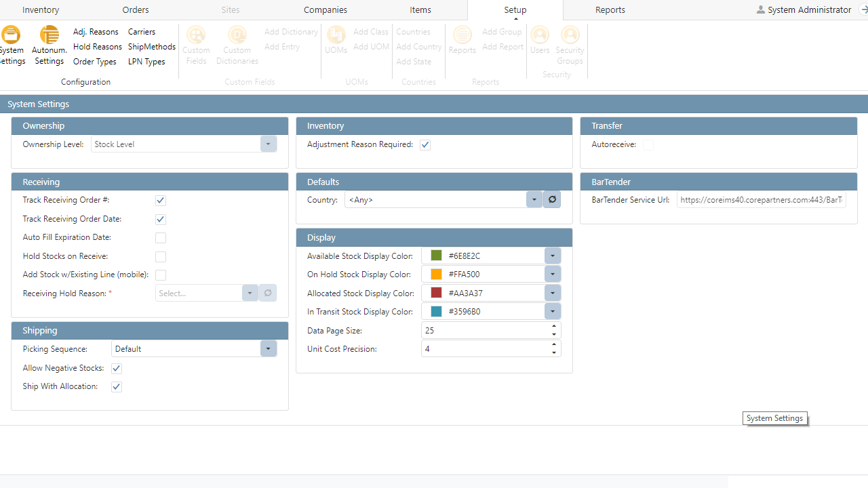The width and height of the screenshot is (868, 488).
Task: Toggle Allow Negative Stocks checkbox
Action: pyautogui.click(x=117, y=369)
